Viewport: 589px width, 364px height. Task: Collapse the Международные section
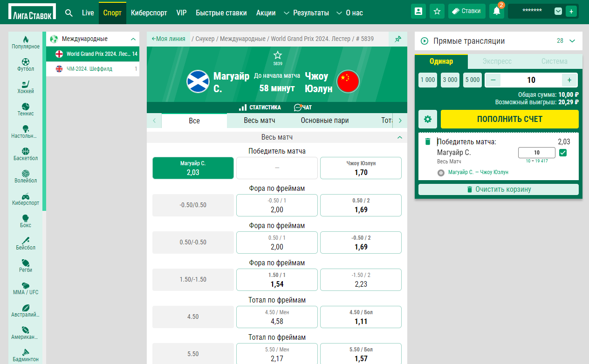(x=133, y=39)
